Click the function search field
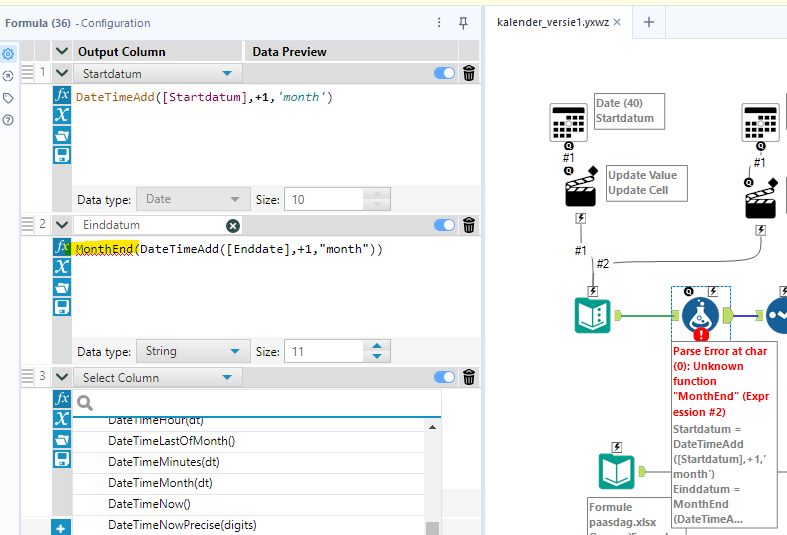The image size is (787, 535). click(x=257, y=403)
